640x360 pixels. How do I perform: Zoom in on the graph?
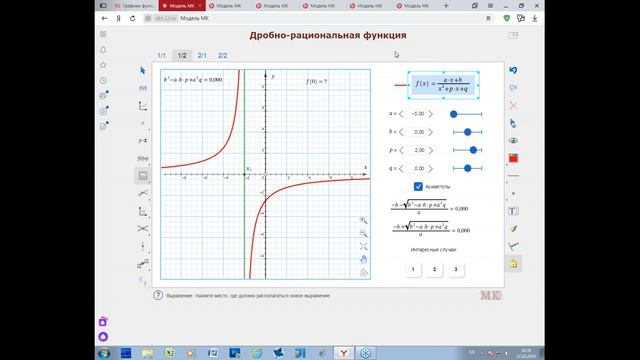tap(363, 221)
